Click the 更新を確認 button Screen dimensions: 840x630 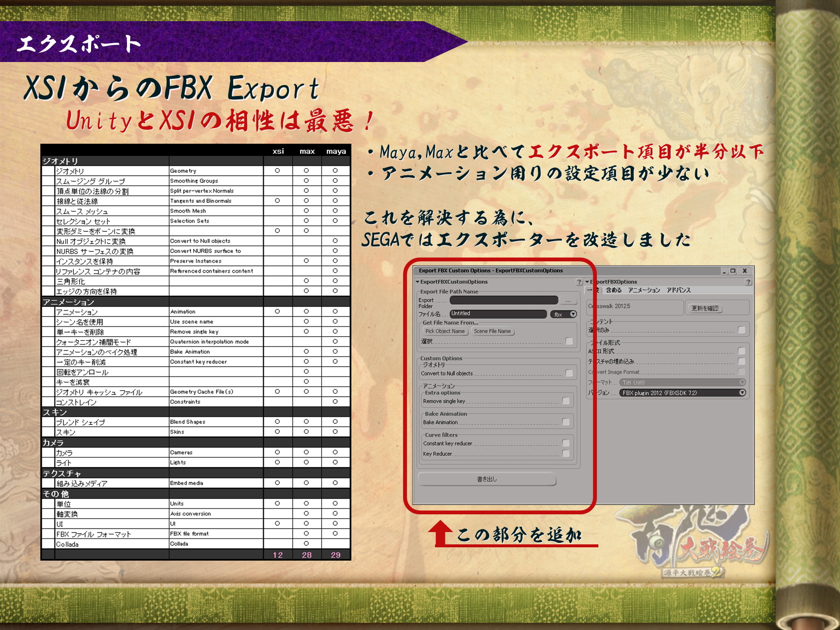coord(705,308)
